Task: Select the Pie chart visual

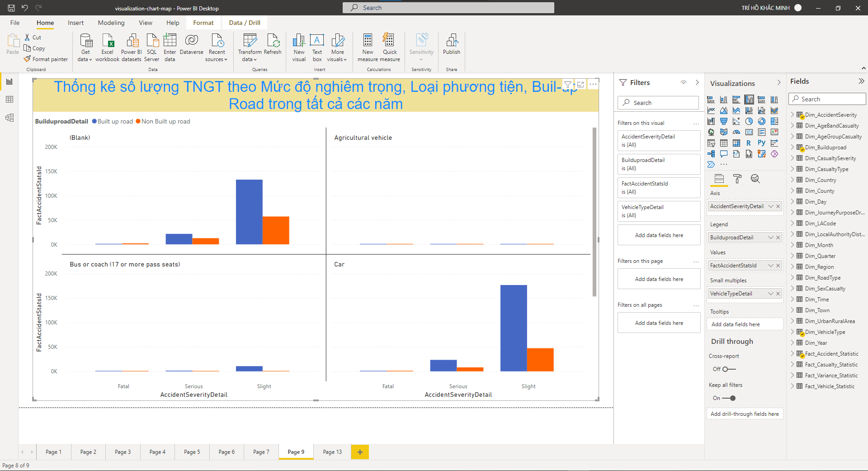Action: click(749, 121)
